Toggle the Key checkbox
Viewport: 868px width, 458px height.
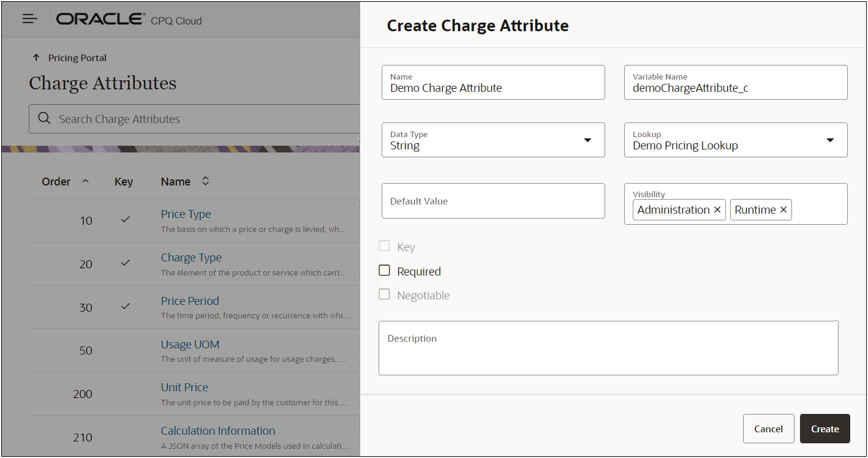coord(385,247)
